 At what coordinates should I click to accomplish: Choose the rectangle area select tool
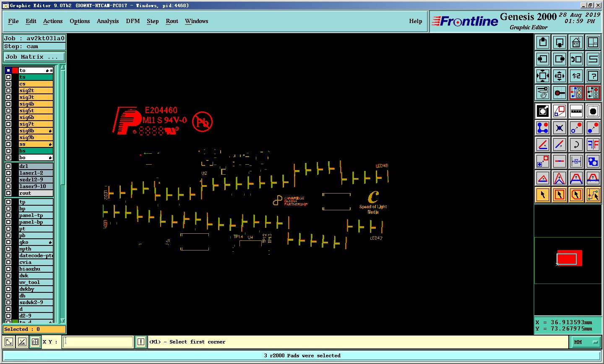560,195
